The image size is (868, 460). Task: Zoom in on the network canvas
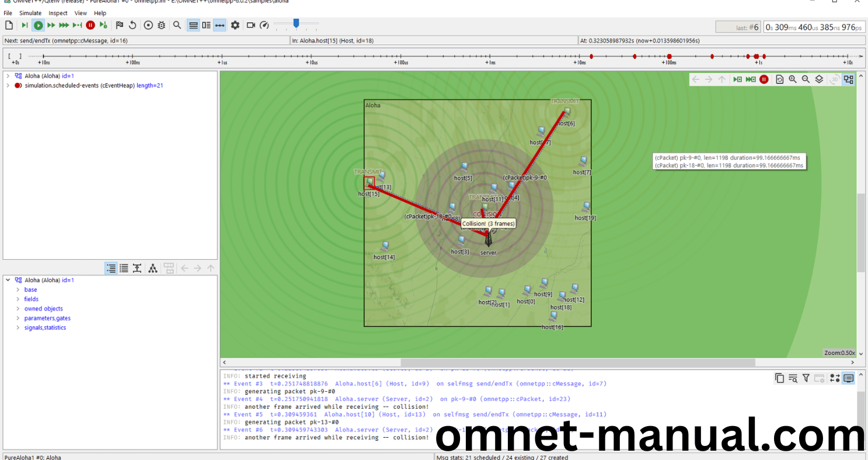coord(793,79)
